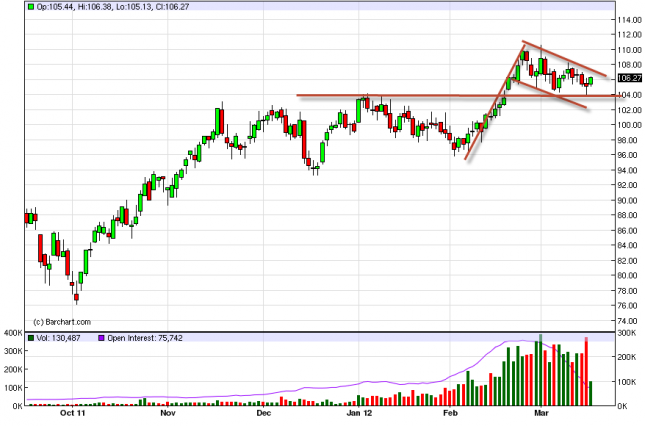This screenshot has height=426, width=645.
Task: Click the green Vol legend square
Action: (x=29, y=339)
